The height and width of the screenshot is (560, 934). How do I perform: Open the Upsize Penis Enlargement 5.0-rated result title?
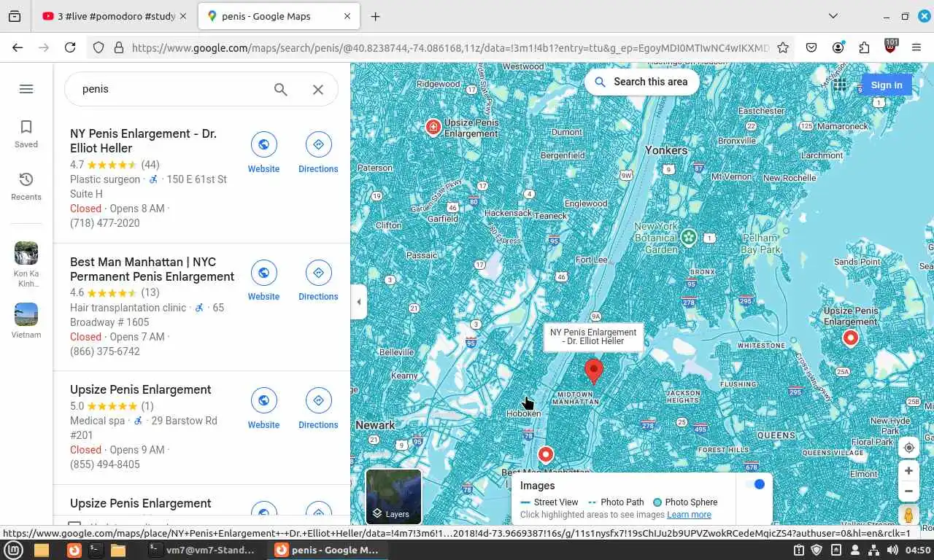[x=141, y=389]
